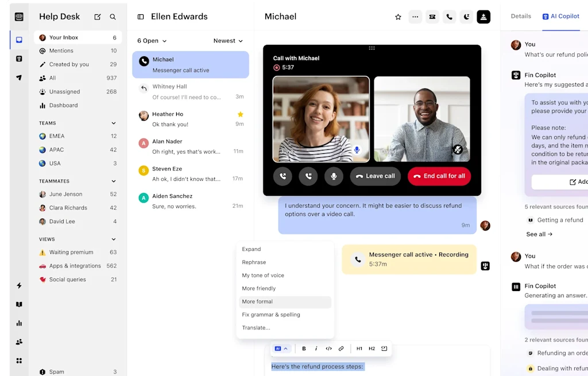Click the Intercom logo icon

pos(19,17)
